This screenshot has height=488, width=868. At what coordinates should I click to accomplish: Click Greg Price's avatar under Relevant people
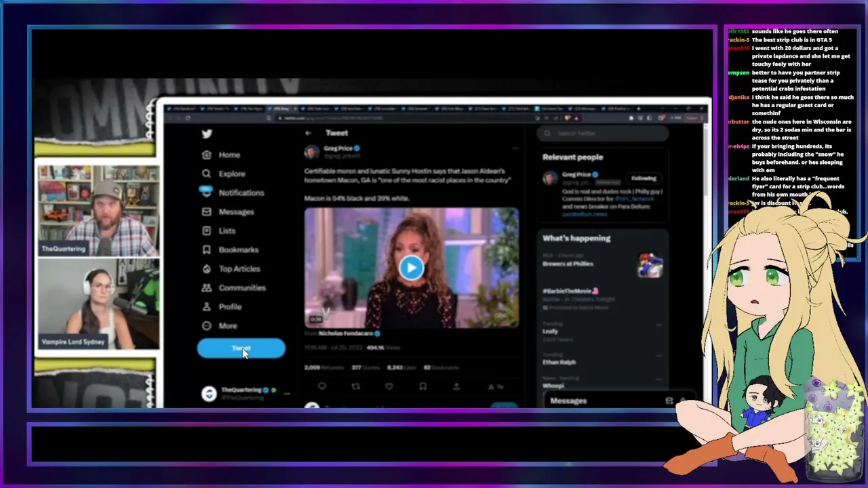tap(550, 178)
